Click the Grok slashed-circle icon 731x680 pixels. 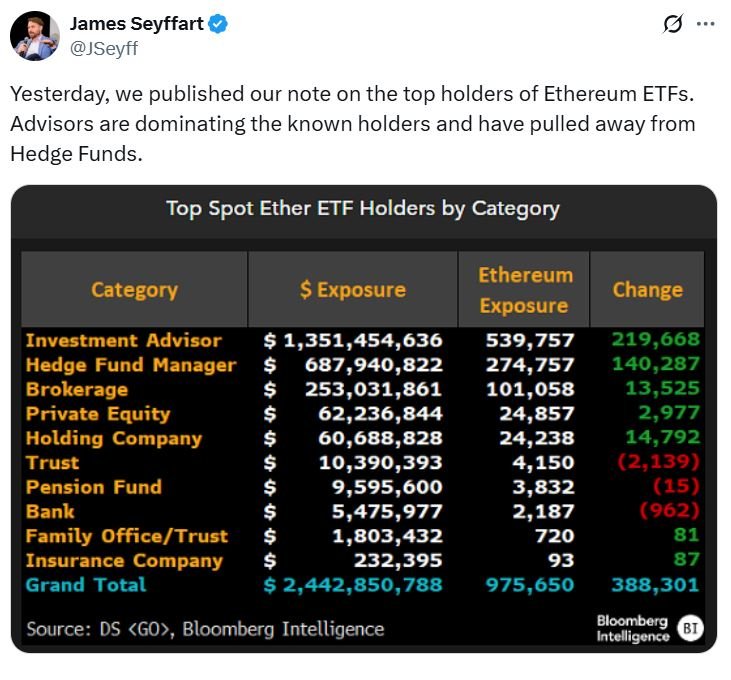tap(673, 24)
